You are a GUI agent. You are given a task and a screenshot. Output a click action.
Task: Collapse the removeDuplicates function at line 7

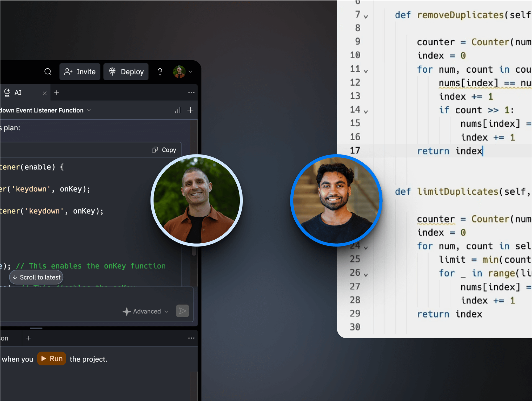click(366, 16)
